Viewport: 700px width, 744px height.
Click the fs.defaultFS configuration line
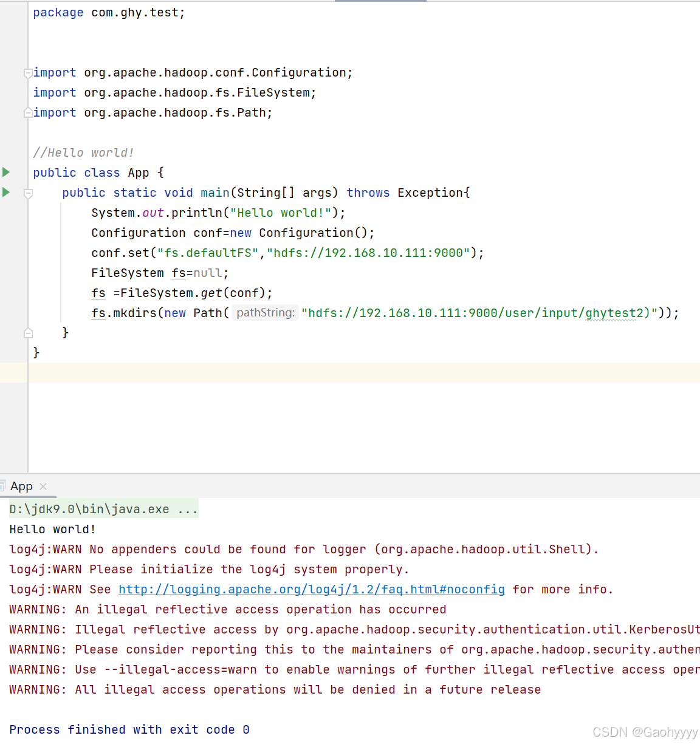coord(287,253)
